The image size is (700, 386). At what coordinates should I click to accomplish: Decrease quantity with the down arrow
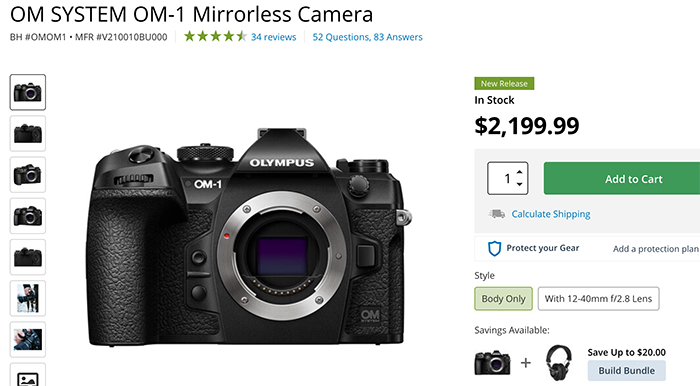coord(520,184)
